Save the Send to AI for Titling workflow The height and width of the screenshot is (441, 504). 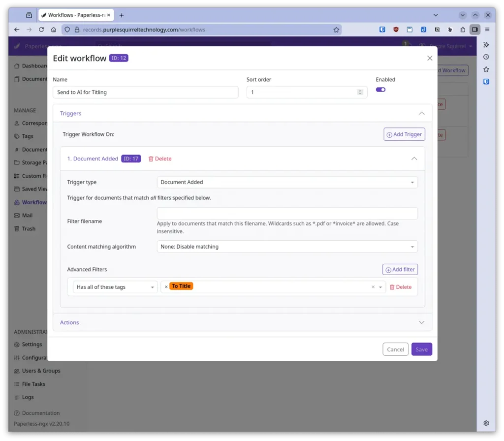421,349
